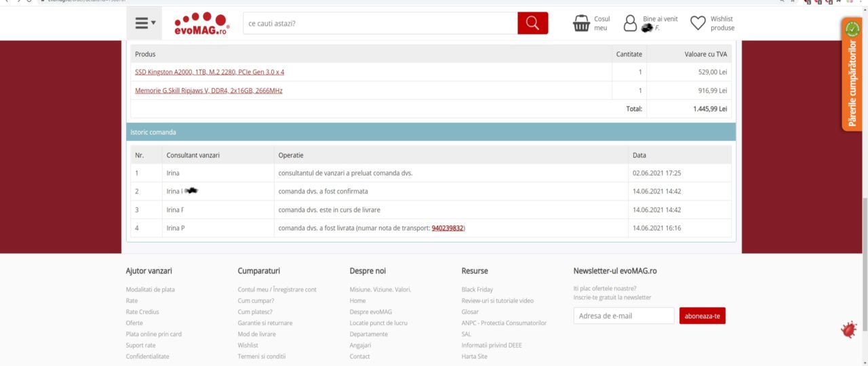Go to evoMAG.ro logo homepage

click(202, 23)
